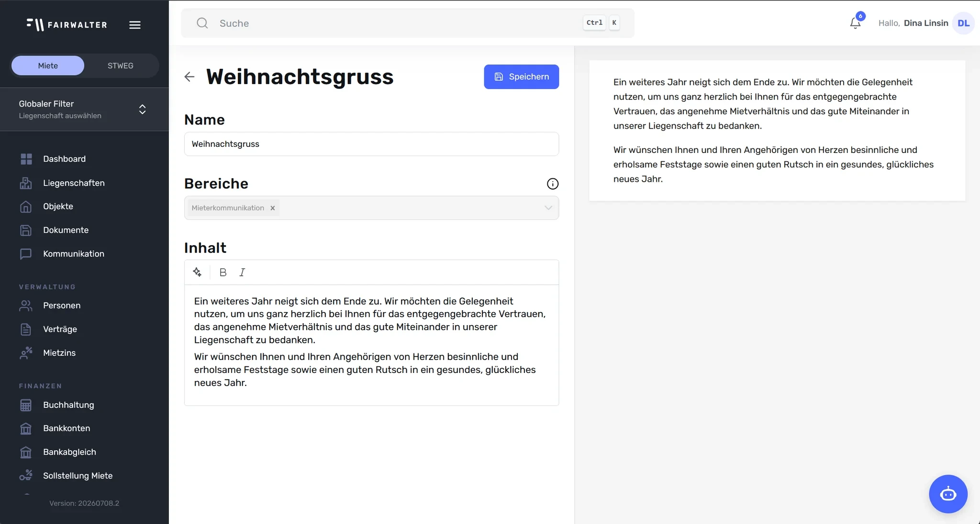The width and height of the screenshot is (980, 524).
Task: Open notifications bell icon
Action: [x=855, y=22]
